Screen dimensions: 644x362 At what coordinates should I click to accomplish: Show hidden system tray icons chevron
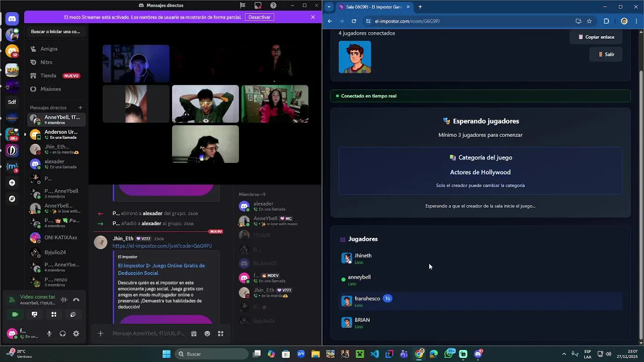point(564,354)
